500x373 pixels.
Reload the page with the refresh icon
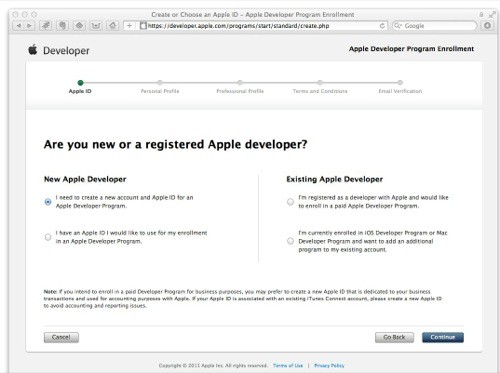382,26
